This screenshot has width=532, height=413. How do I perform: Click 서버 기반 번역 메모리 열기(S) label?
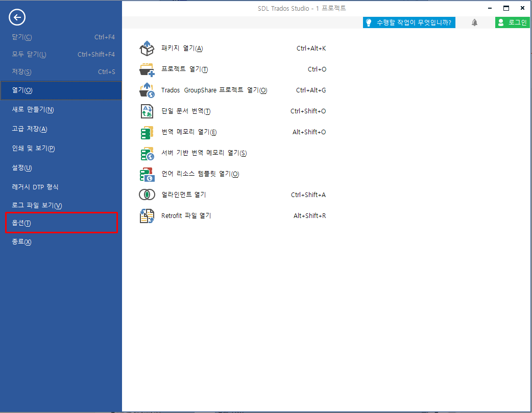coord(204,153)
